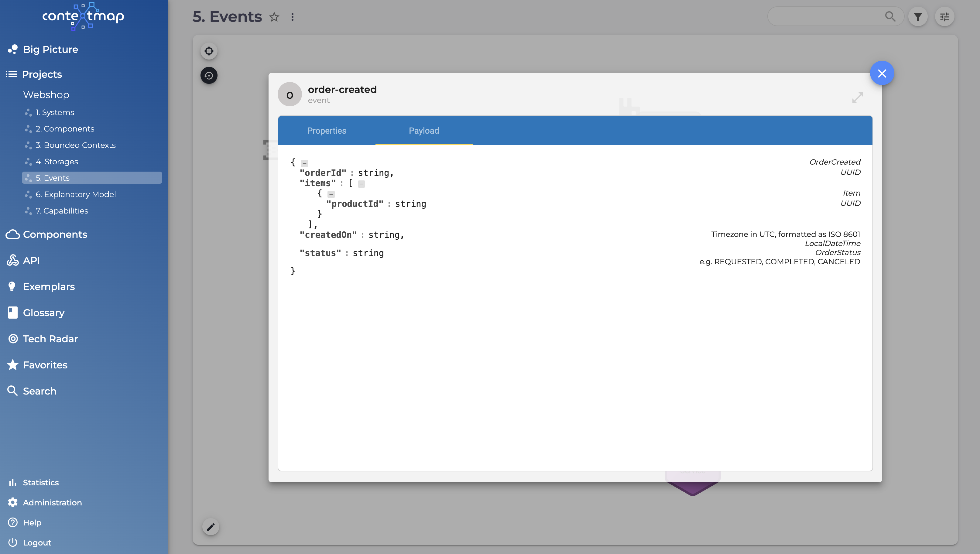
Task: Open 1. Systems diagram
Action: (x=55, y=112)
